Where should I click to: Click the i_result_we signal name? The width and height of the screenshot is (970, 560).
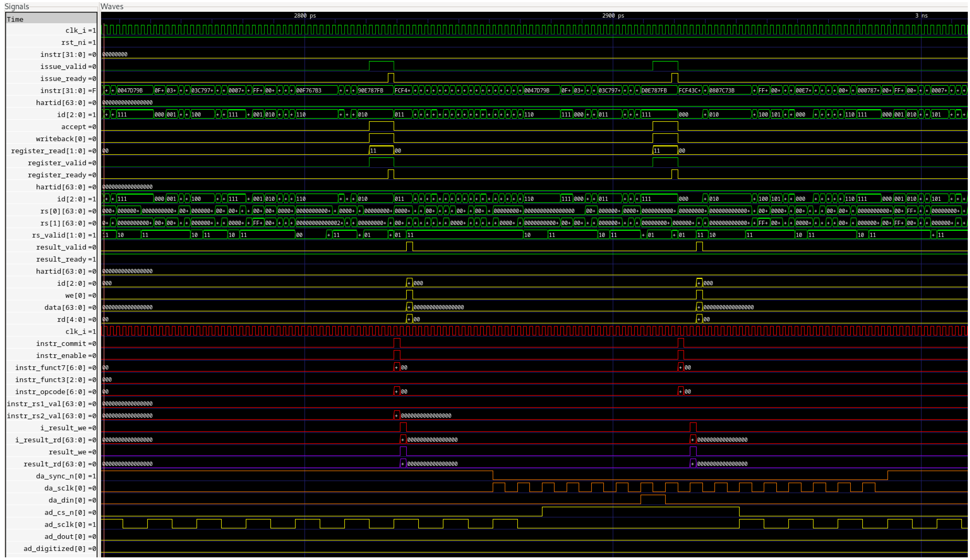pyautogui.click(x=64, y=428)
